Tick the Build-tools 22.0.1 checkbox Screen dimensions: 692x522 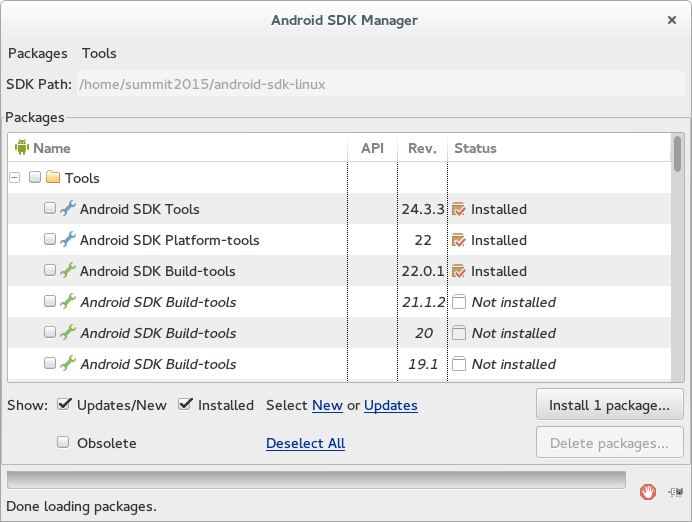[x=50, y=270]
